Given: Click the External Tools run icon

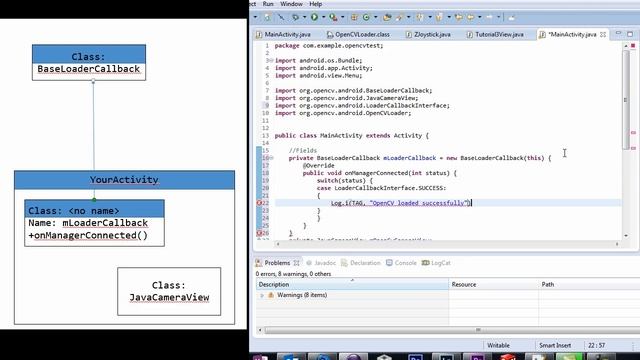Looking at the screenshot, I should click(x=333, y=17).
